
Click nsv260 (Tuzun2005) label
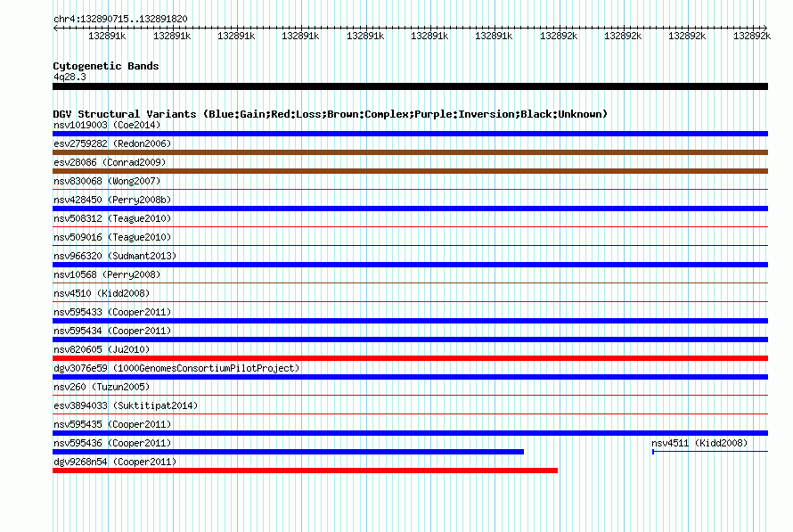[102, 387]
